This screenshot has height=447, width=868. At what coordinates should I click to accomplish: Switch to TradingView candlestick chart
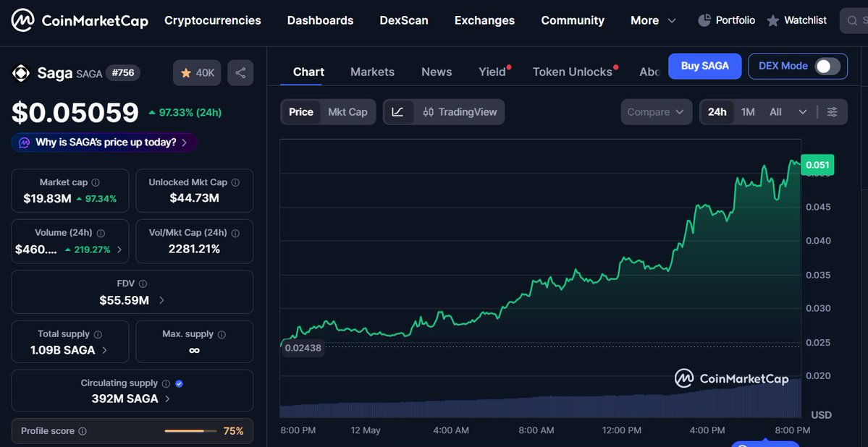click(460, 111)
